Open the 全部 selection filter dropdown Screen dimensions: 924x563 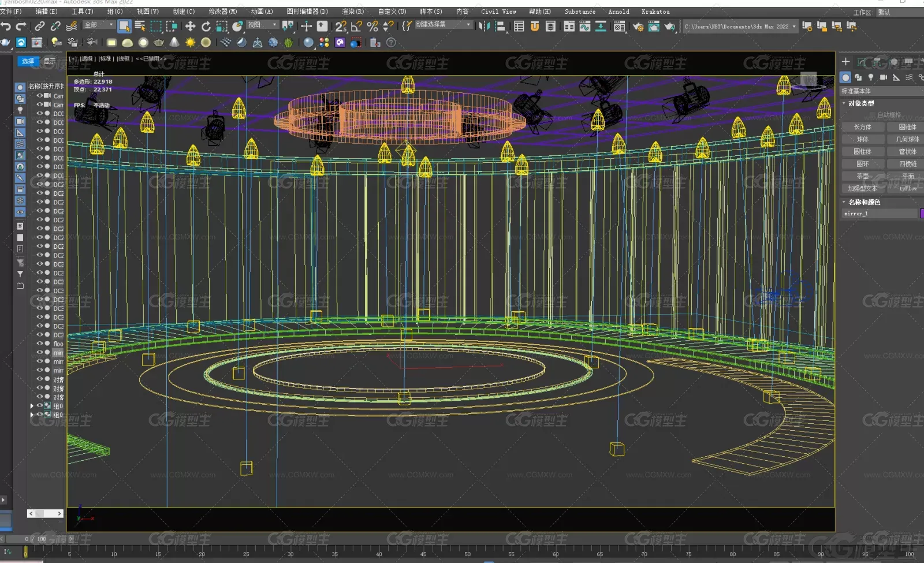tap(99, 25)
